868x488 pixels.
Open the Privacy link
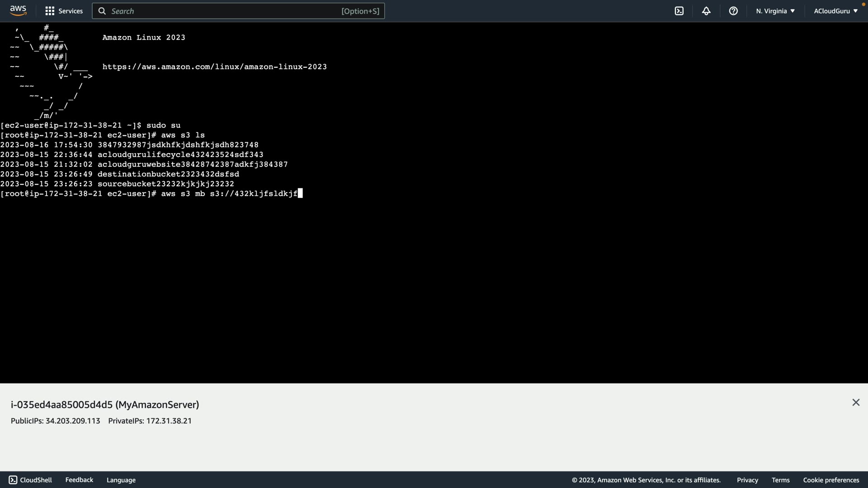pyautogui.click(x=747, y=480)
